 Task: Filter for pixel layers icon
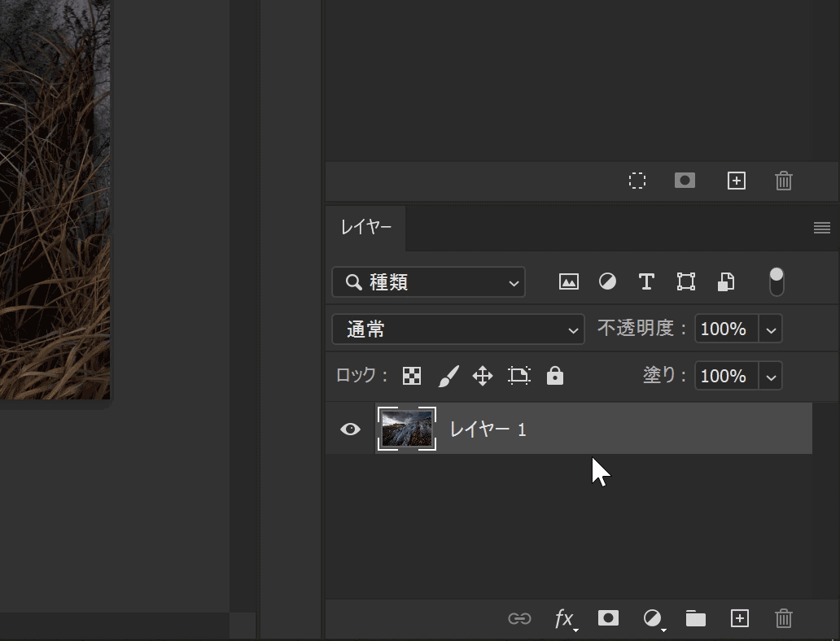[x=568, y=281]
